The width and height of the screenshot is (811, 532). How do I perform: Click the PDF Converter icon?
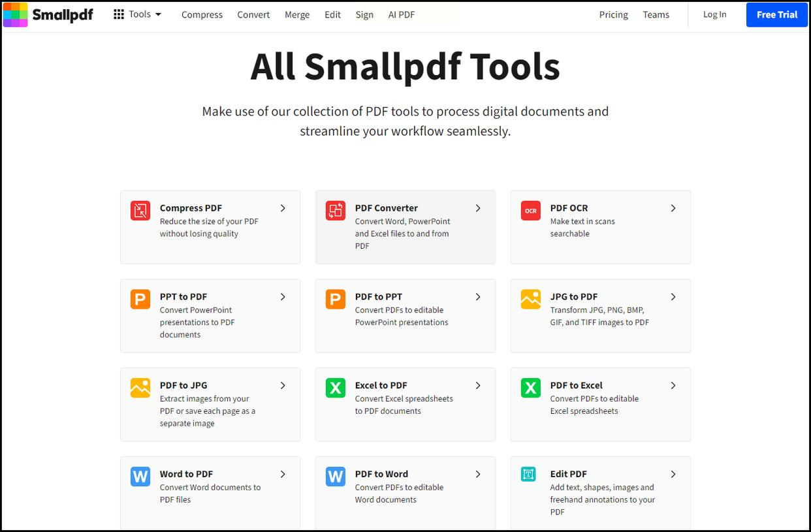point(336,211)
